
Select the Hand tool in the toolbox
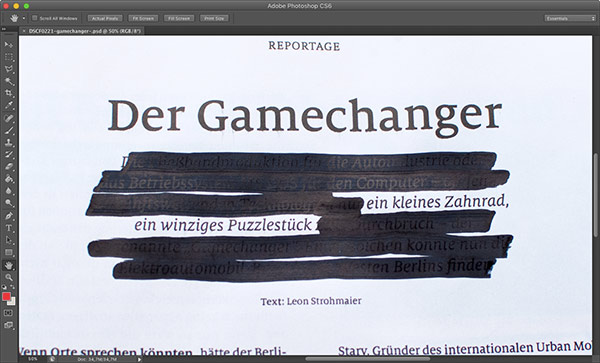point(8,265)
